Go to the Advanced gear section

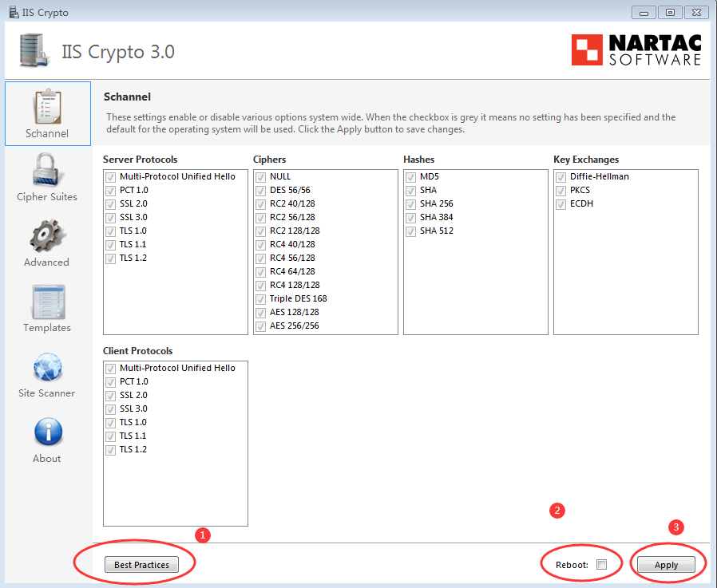click(46, 243)
